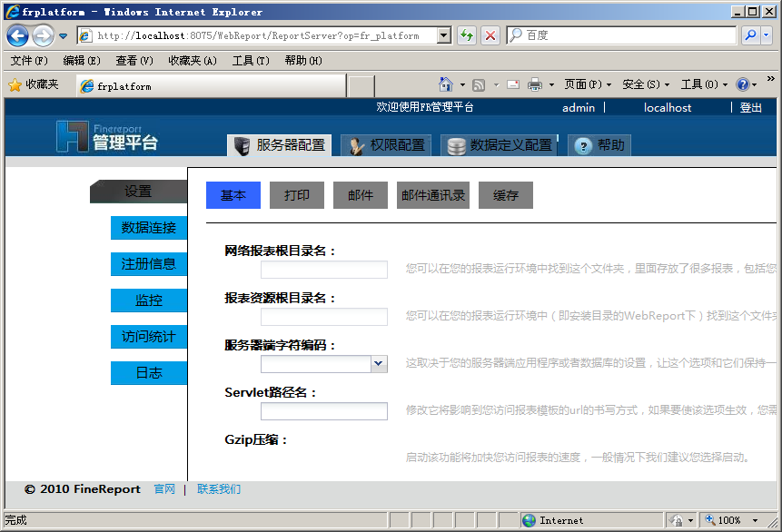
Task: Click the admin user link
Action: 579,108
